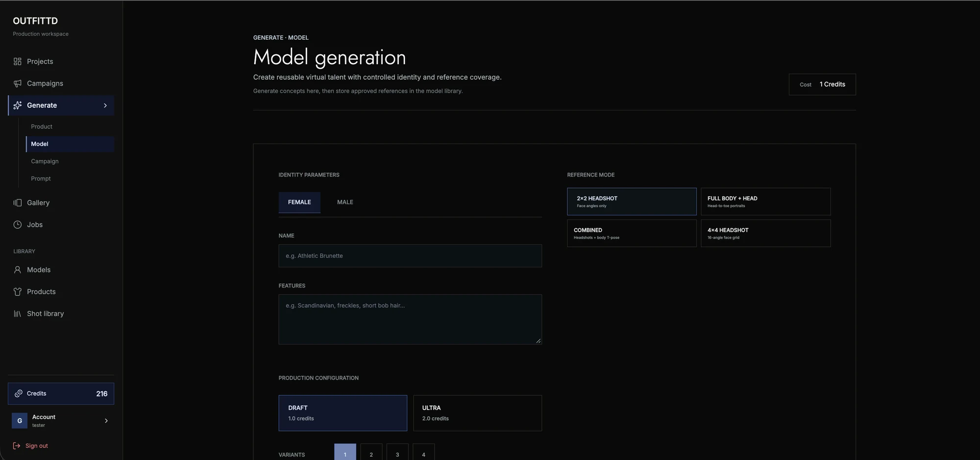Image resolution: width=980 pixels, height=460 pixels.
Task: Click the Models person icon
Action: click(x=18, y=270)
